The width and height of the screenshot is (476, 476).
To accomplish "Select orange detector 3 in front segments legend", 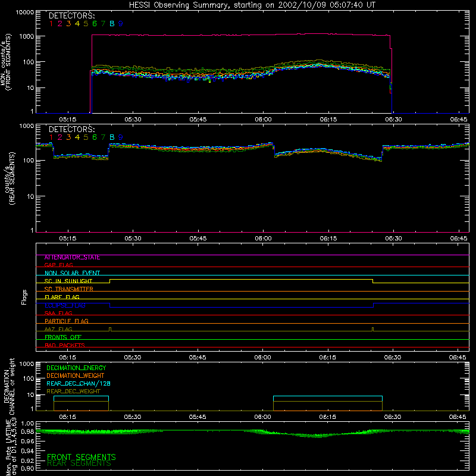I will 68,24.
